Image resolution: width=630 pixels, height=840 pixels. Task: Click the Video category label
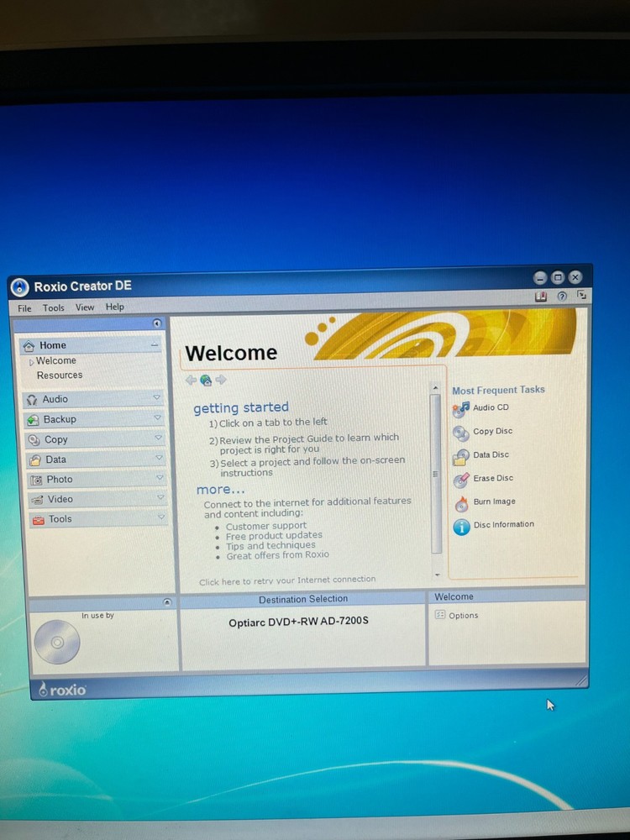60,499
